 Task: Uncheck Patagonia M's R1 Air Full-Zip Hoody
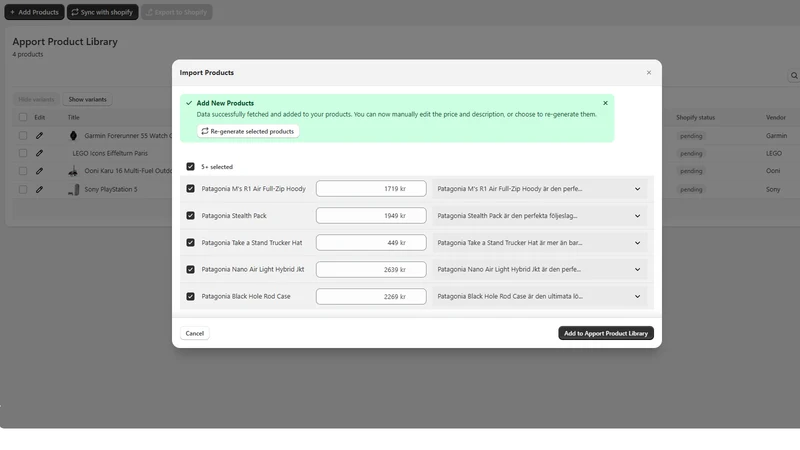click(x=190, y=188)
